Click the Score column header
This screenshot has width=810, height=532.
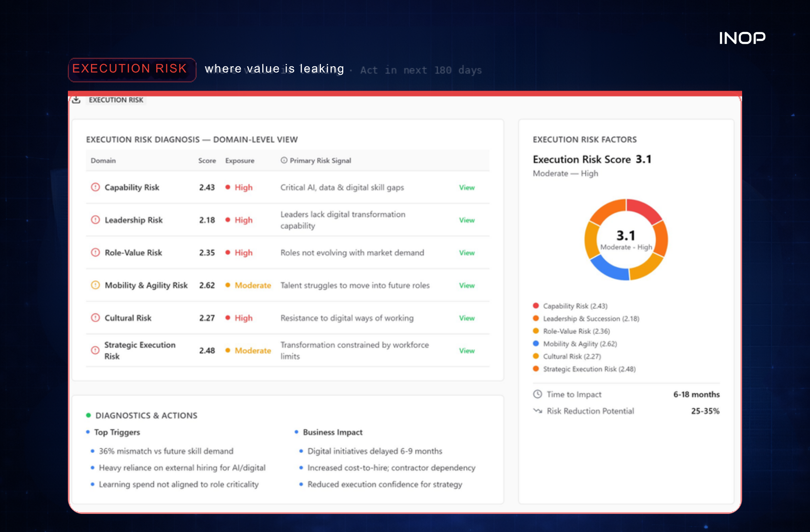tap(207, 160)
